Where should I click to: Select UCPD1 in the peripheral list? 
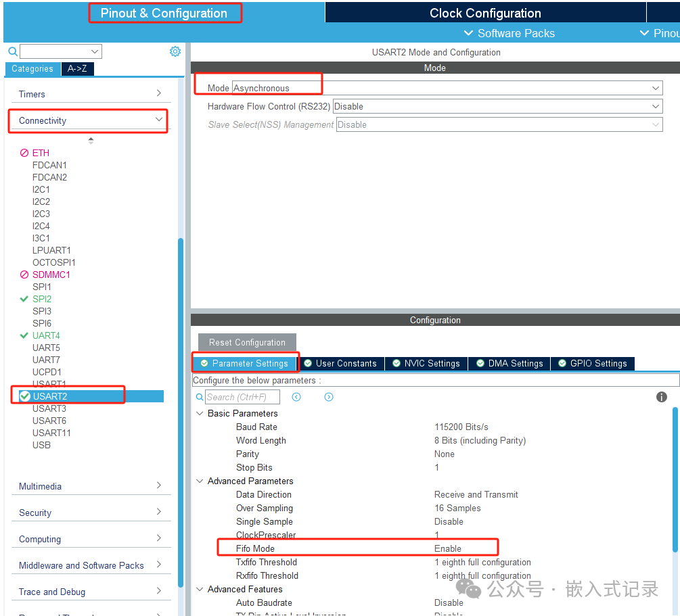(47, 372)
